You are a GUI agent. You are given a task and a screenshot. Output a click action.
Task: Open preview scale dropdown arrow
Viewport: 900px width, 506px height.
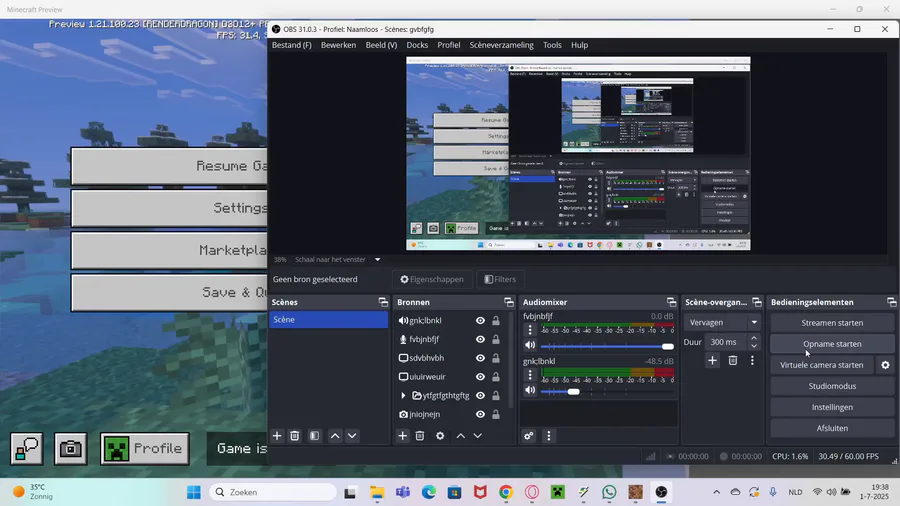[378, 260]
